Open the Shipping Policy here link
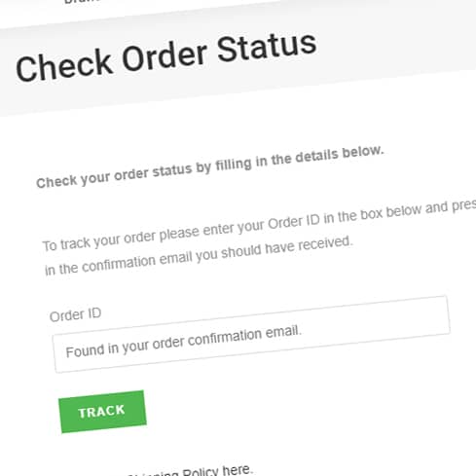 190,471
